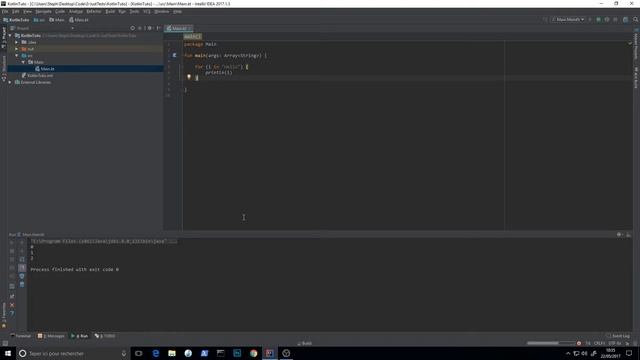Click help question icon in Run panel
This screenshot has width=640, height=360.
click(x=12, y=313)
